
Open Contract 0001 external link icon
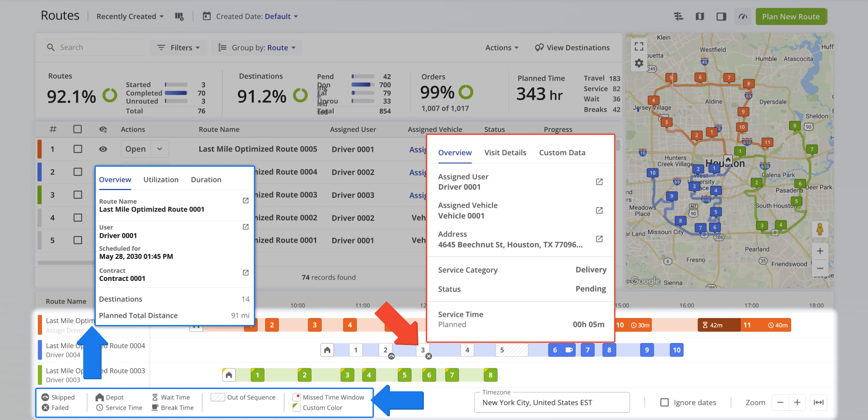click(245, 272)
